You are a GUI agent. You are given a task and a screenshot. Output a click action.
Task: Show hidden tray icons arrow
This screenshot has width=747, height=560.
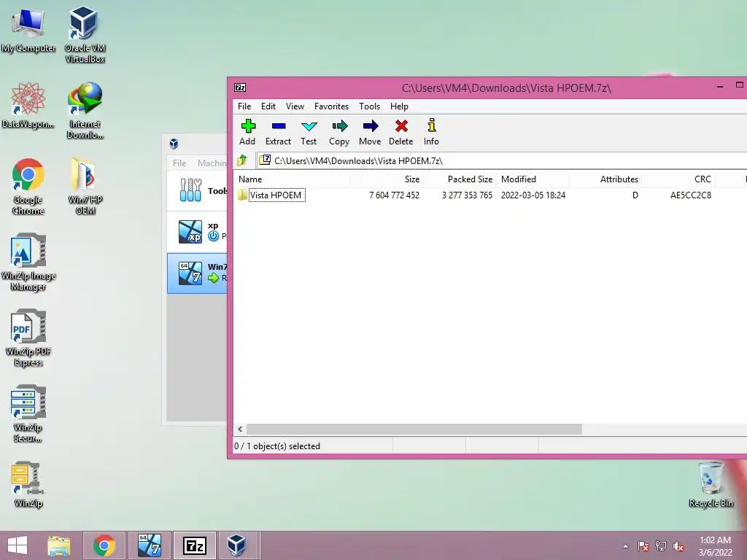tap(625, 546)
